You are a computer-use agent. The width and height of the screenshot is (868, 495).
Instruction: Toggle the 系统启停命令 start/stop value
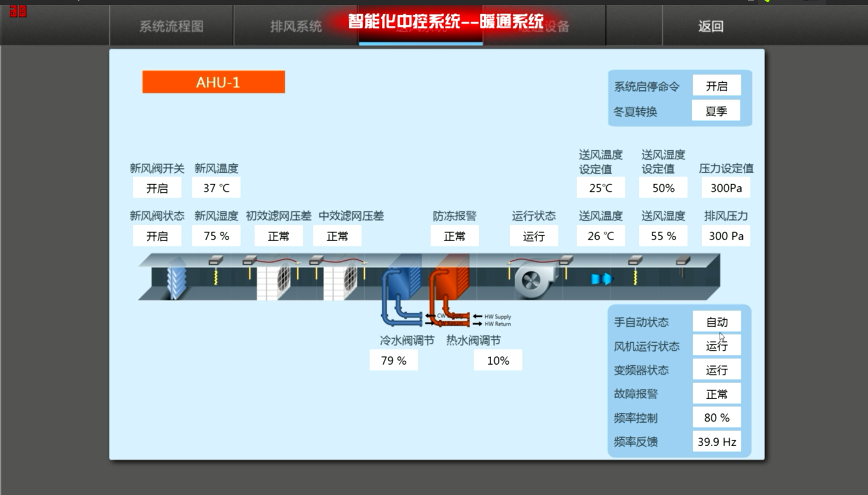tap(716, 86)
